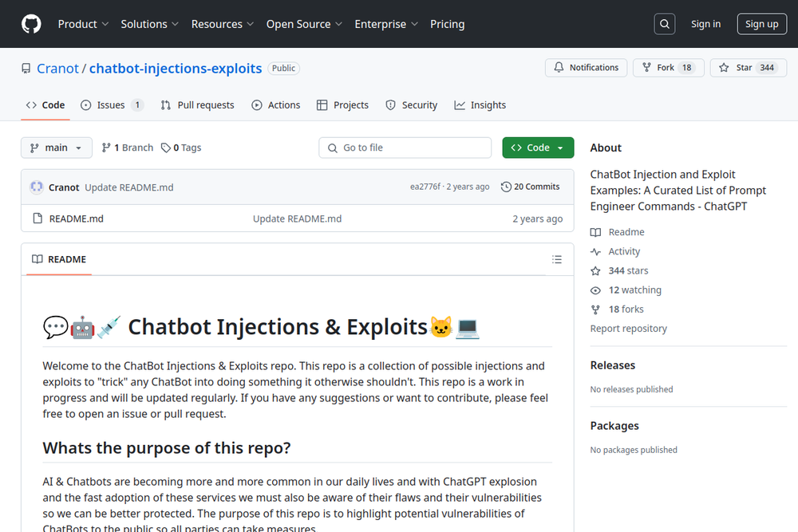Click the README.md file icon

click(38, 219)
